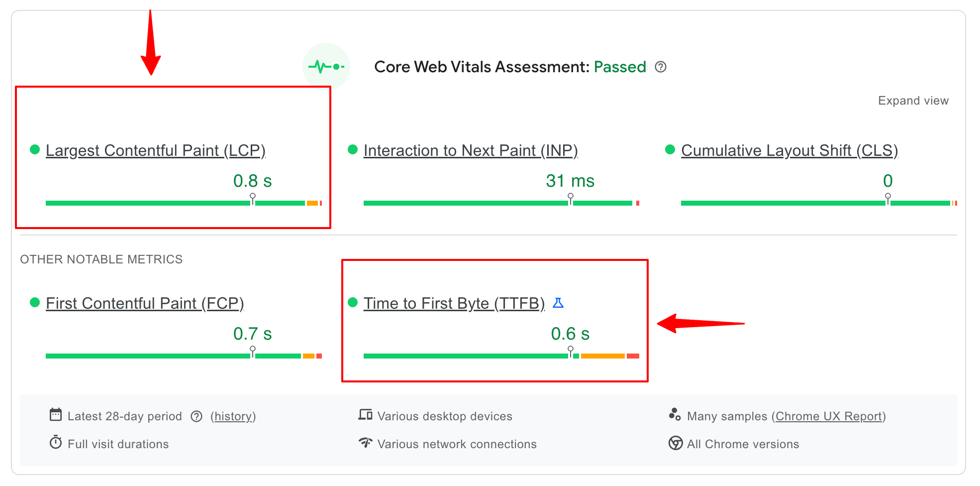This screenshot has height=486, width=980.
Task: Click the experimental flask icon next to TTFB
Action: pyautogui.click(x=559, y=302)
